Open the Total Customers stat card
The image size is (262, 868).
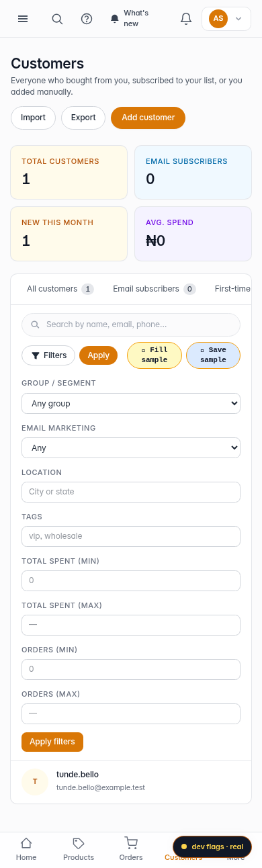click(x=69, y=173)
